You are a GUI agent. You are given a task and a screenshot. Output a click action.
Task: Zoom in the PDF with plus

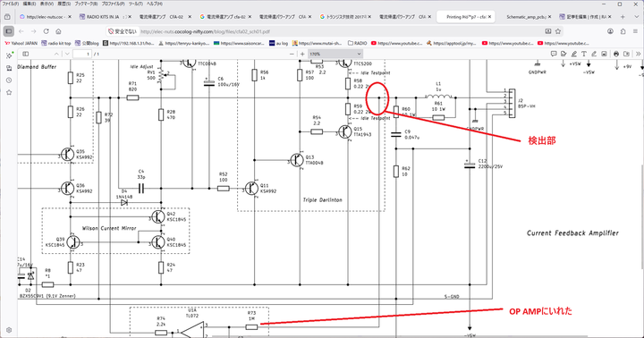[302, 54]
